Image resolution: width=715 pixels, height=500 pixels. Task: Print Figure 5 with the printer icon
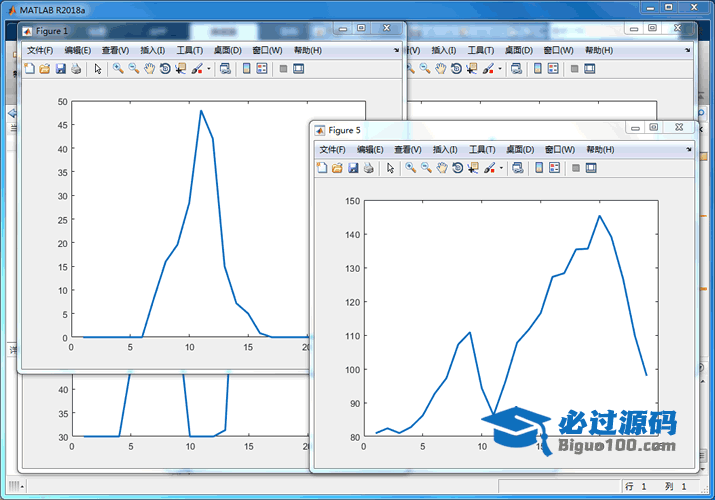tap(368, 168)
